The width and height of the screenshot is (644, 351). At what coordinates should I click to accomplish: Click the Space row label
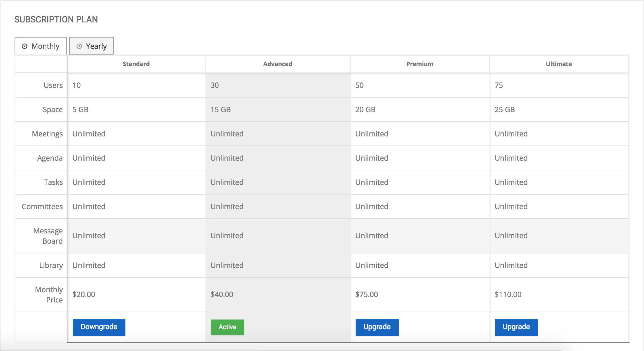click(53, 110)
